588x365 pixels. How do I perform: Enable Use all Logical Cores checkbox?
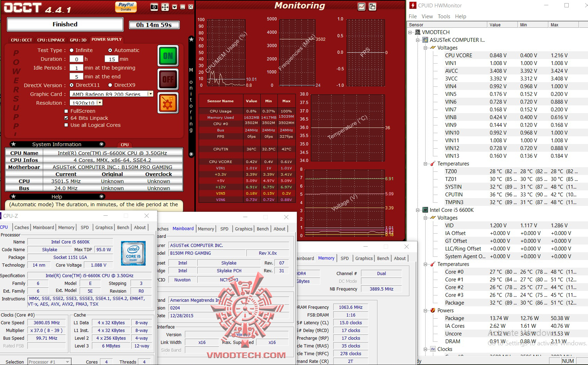pyautogui.click(x=66, y=125)
